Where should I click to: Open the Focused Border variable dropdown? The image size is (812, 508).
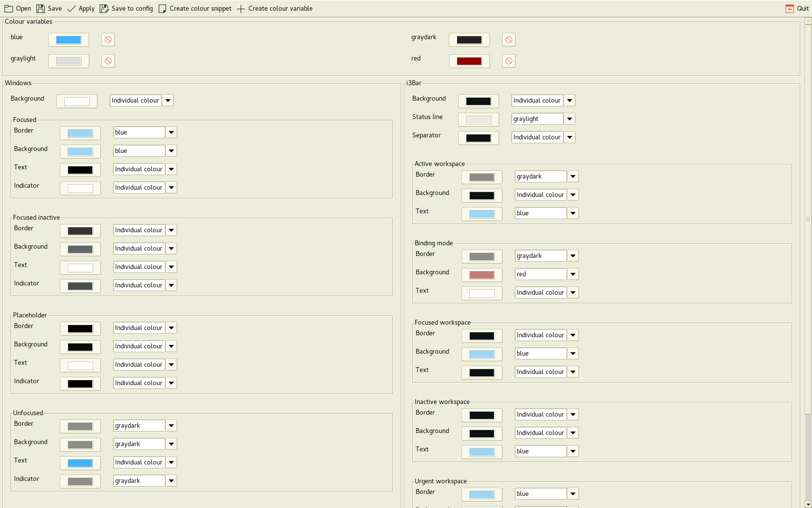point(171,133)
